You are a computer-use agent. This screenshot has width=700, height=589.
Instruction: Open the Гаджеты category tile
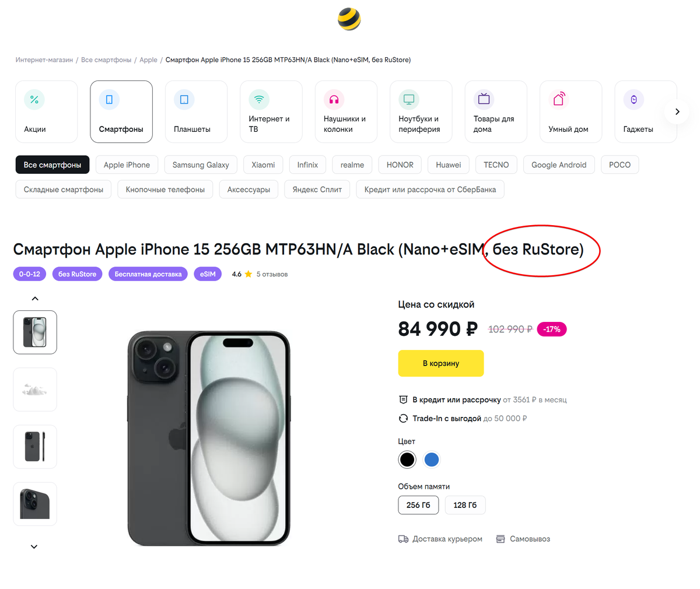click(x=645, y=111)
